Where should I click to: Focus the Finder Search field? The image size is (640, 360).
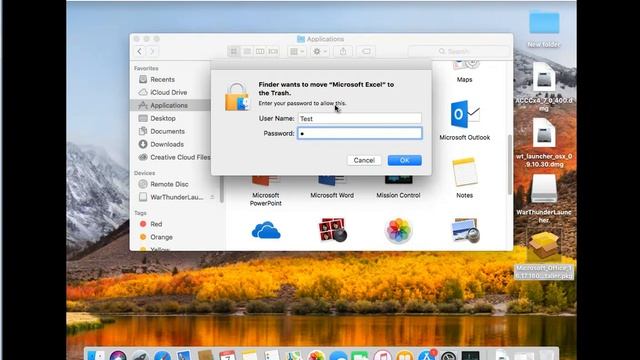coord(459,51)
